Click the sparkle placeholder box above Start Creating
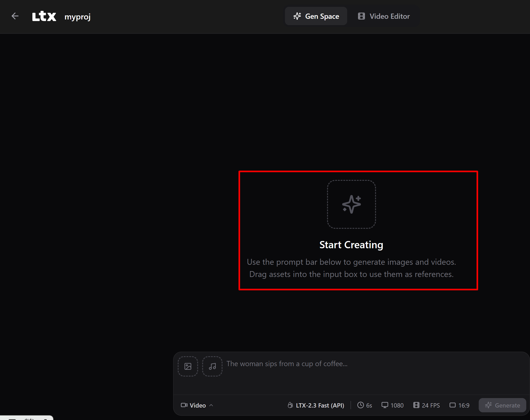Image resolution: width=530 pixels, height=420 pixels. point(351,204)
